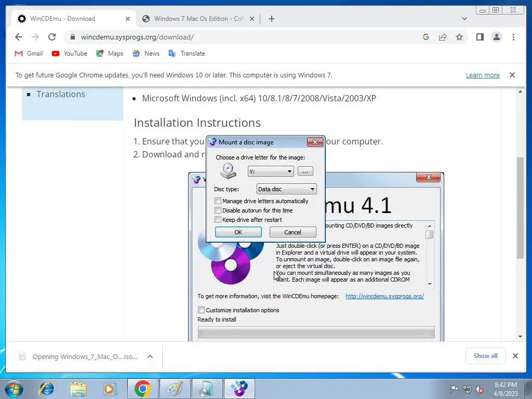Open YouTube bookmark
Screen dimensions: 532x399
70,54
